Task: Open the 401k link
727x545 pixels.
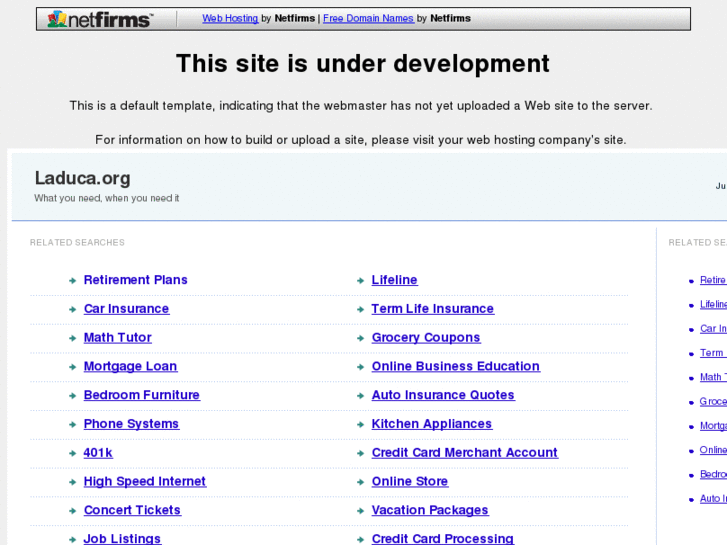Action: 98,452
